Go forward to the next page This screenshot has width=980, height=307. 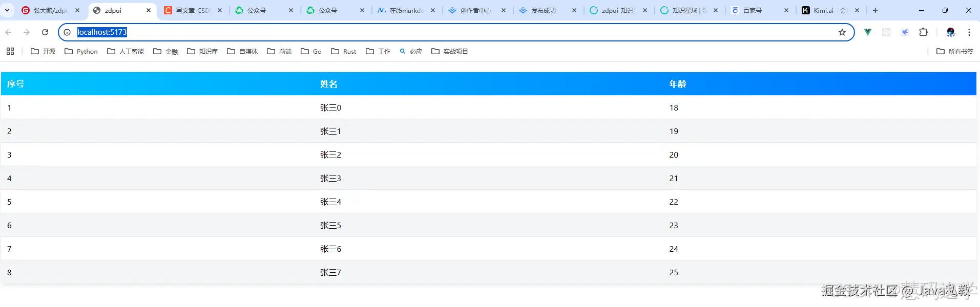[27, 32]
